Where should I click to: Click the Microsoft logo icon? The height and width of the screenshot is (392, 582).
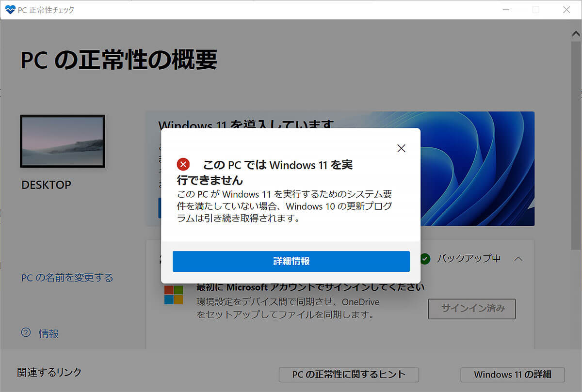174,295
